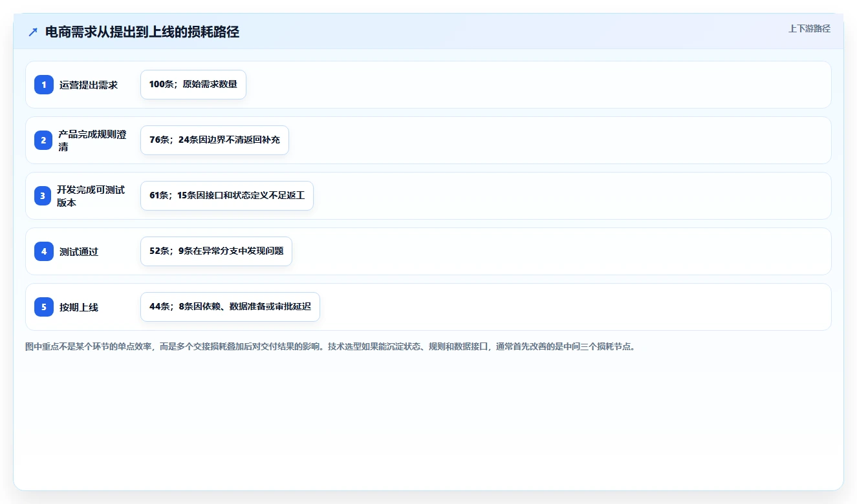Viewport: 857px width, 504px height.
Task: Open the 61条；15条因接口和状态定义不足返工 chip
Action: point(227,196)
